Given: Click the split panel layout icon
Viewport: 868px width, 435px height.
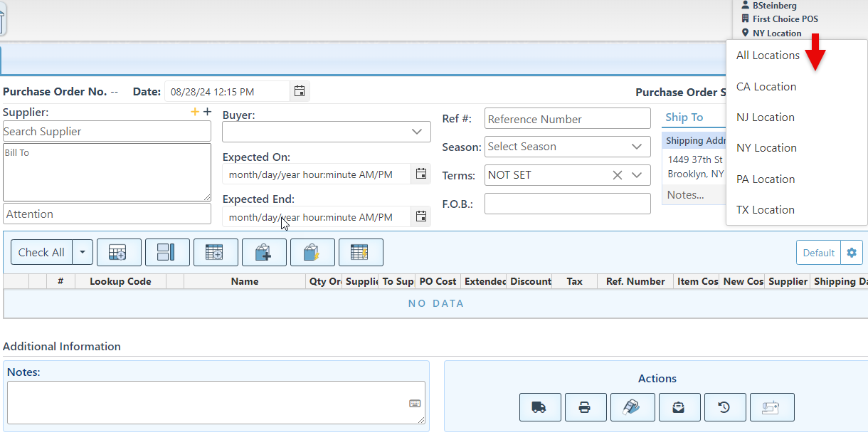Looking at the screenshot, I should (x=167, y=252).
